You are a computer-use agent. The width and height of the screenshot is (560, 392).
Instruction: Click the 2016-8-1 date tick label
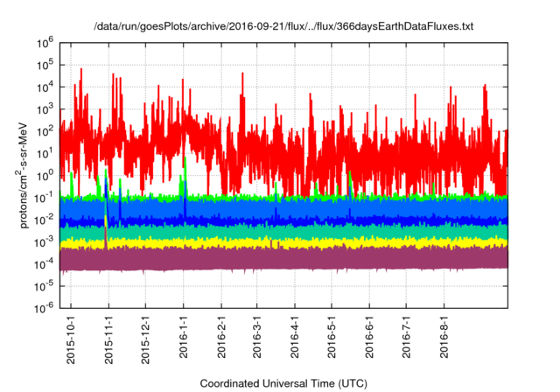point(444,337)
